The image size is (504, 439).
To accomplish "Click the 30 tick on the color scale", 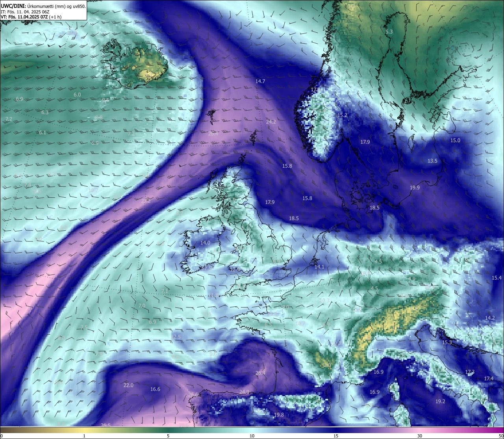I will [420, 436].
